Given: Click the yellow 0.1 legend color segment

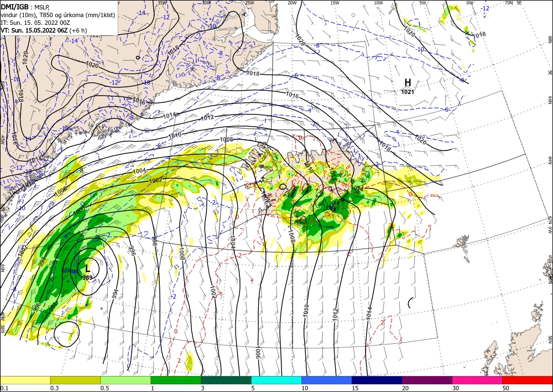Looking at the screenshot, I should [25, 380].
